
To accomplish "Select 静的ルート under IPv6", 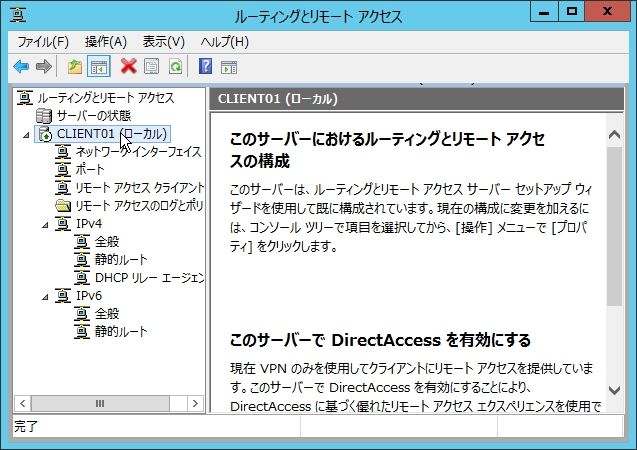I will pos(121,331).
